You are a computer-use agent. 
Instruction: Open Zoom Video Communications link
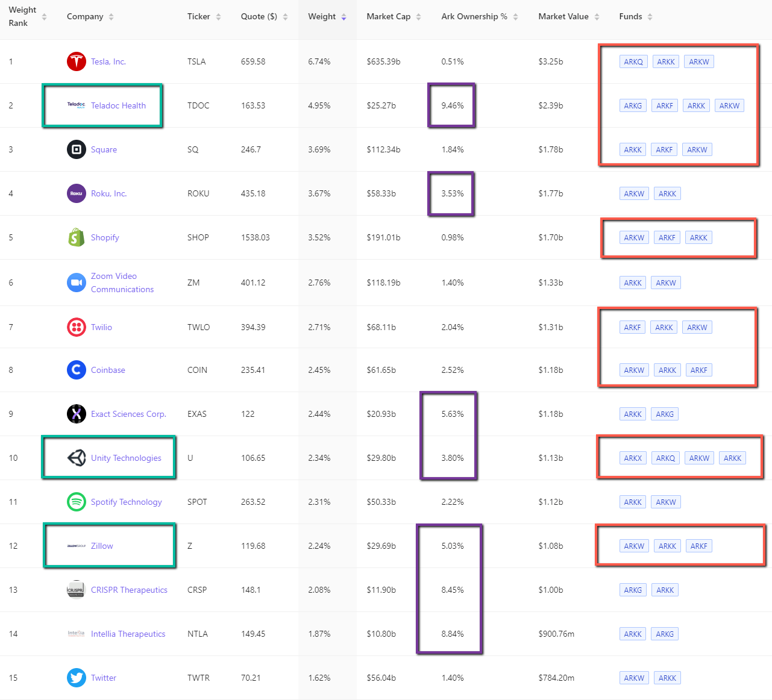[x=122, y=283]
